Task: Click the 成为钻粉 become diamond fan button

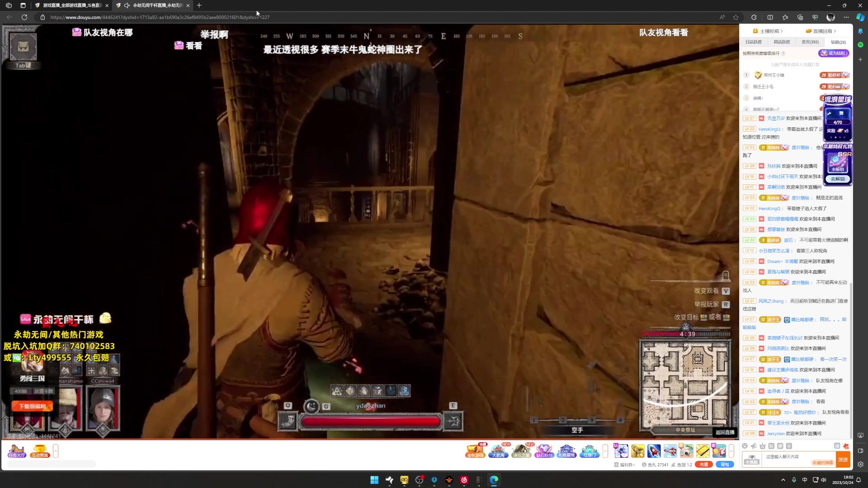Action: click(x=834, y=53)
